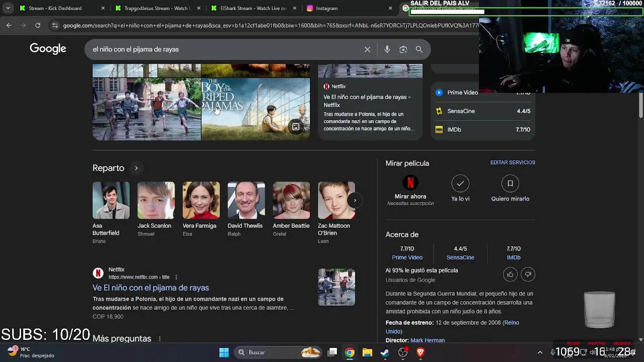Select Zac Mattoon O'Brien cast photo
Screen dimensions: 644x362
click(x=336, y=200)
